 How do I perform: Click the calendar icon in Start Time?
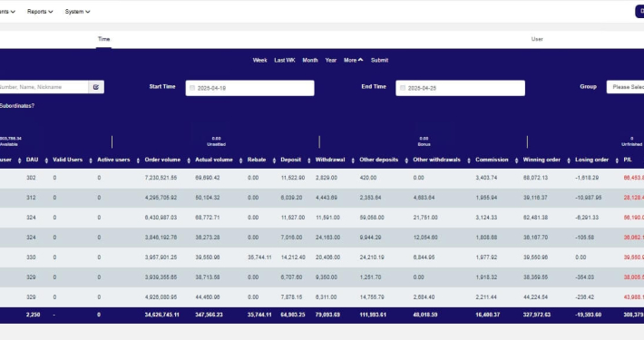pos(192,88)
